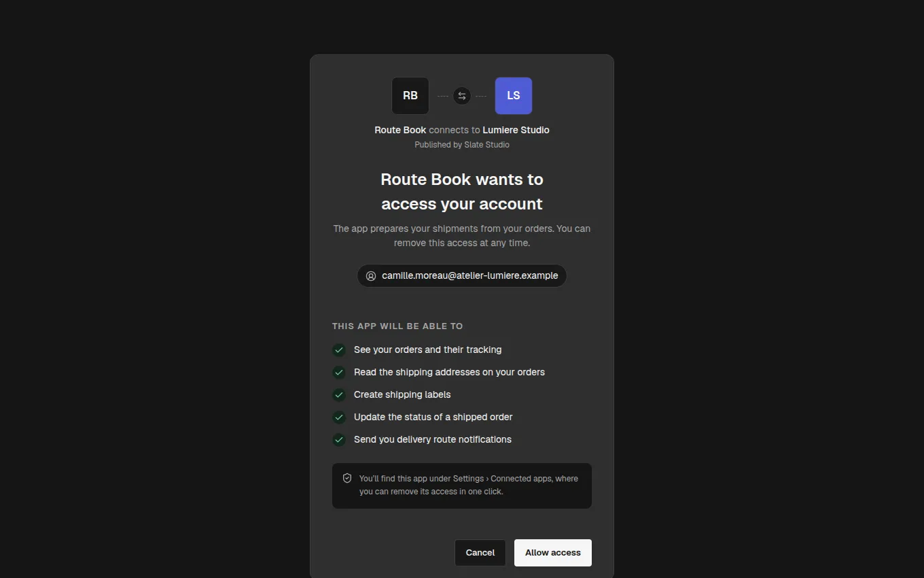This screenshot has width=924, height=578.
Task: Click checkmark next to Send you delivery route
Action: click(339, 440)
